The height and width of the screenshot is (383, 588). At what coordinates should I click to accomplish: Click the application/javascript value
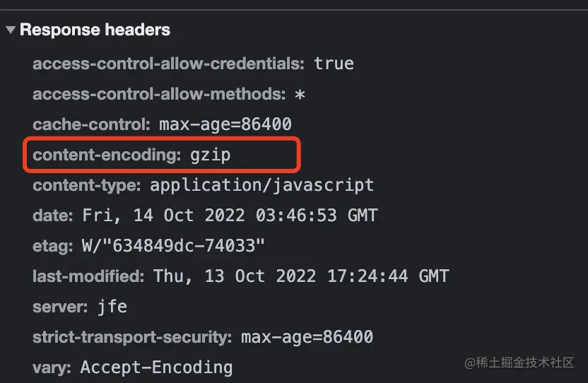click(262, 185)
